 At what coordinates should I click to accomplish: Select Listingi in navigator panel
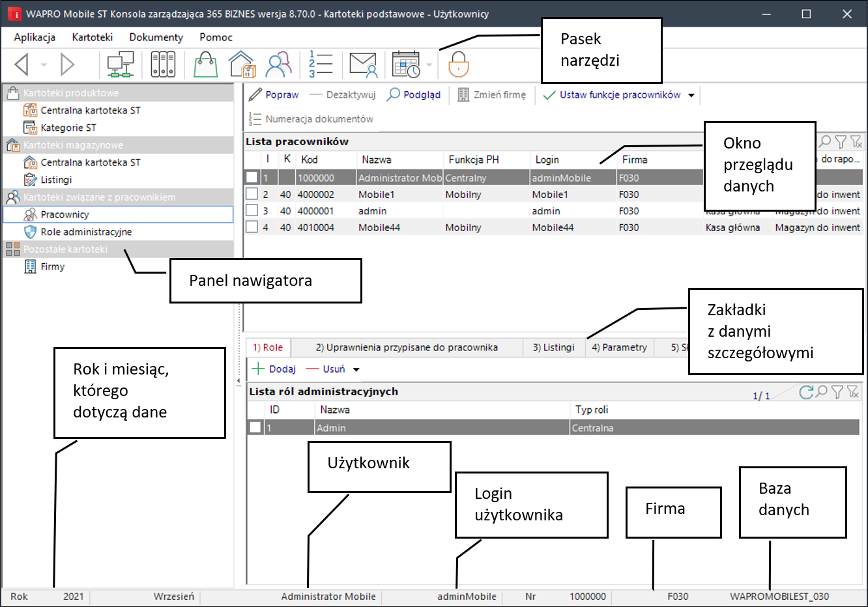[x=56, y=180]
